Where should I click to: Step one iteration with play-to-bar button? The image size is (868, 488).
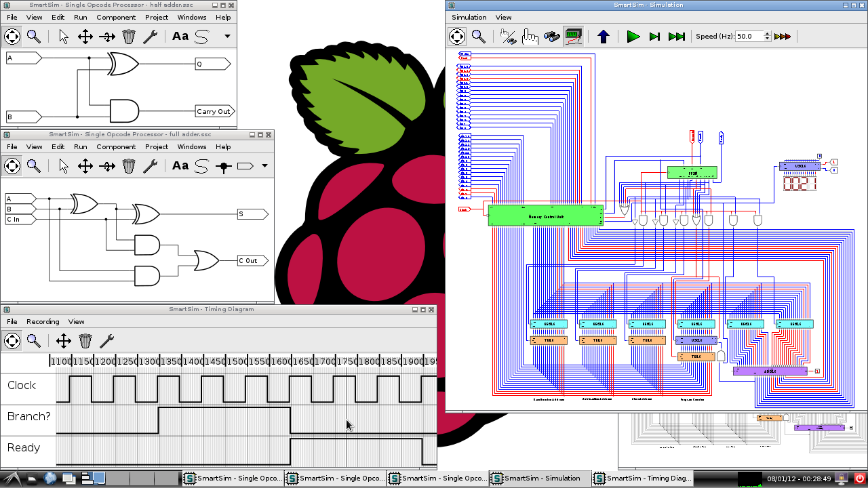pos(655,36)
